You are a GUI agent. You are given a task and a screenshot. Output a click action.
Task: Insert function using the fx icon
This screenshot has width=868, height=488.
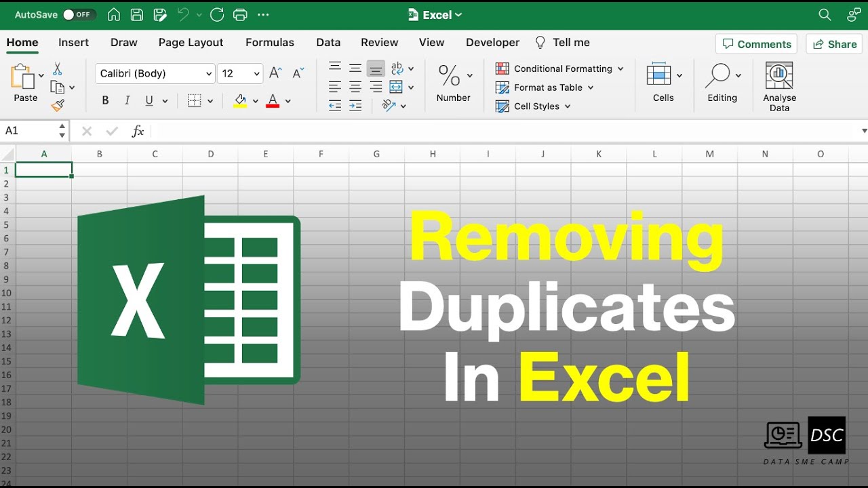pos(138,131)
